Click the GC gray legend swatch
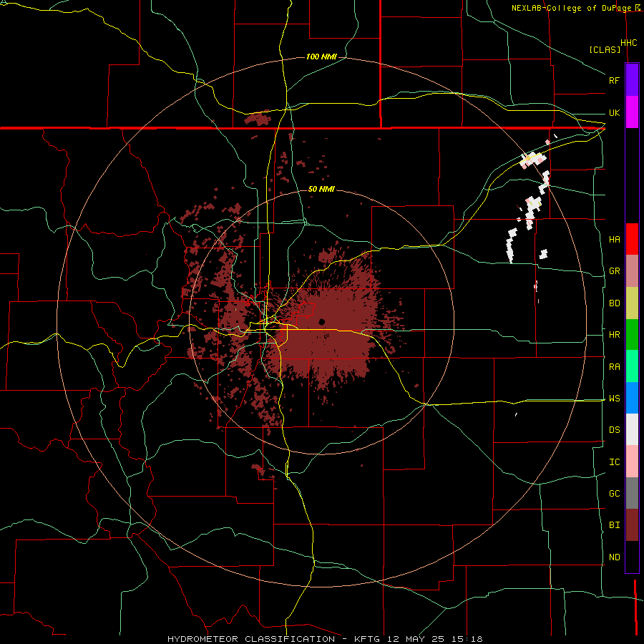 coord(632,493)
